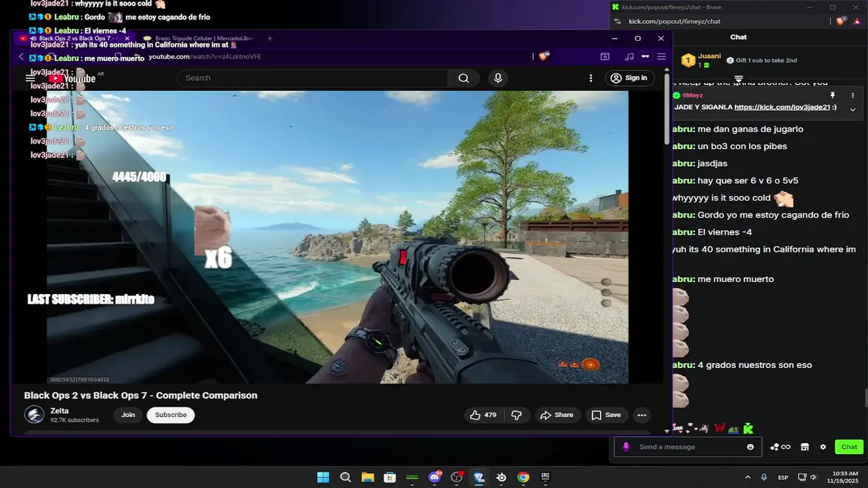Open Windows taskbar search
Viewport: 868px width, 488px height.
click(x=345, y=477)
